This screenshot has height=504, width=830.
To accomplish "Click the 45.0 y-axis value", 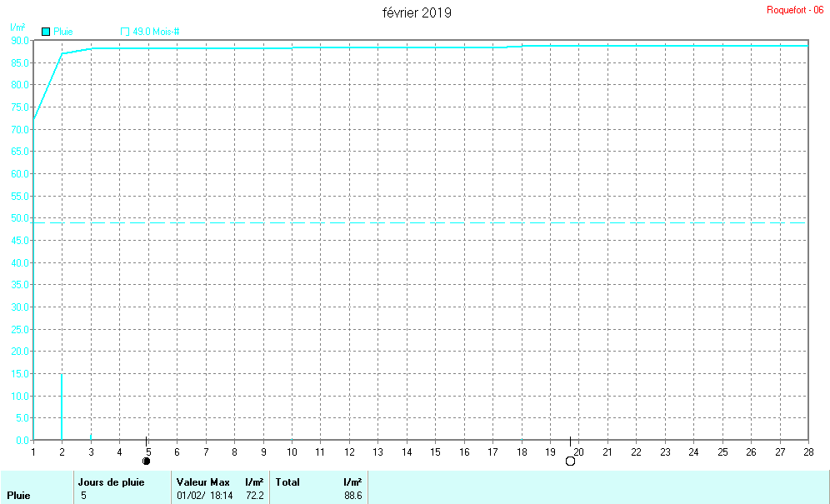I will coord(20,241).
